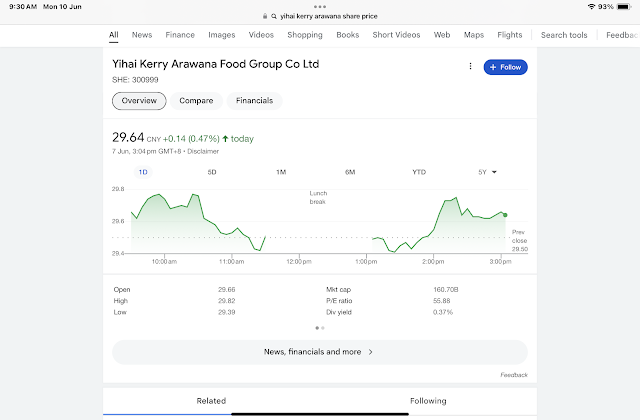Open the 5Y range dropdown

pyautogui.click(x=487, y=172)
